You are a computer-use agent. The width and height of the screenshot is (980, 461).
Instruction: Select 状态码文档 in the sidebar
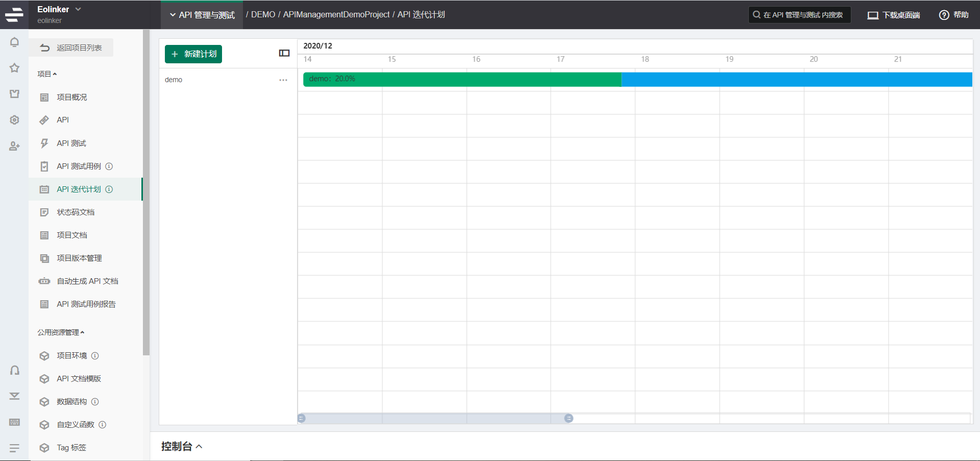click(76, 212)
